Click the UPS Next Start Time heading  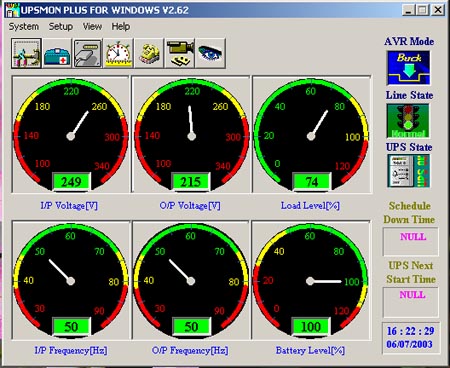(411, 272)
